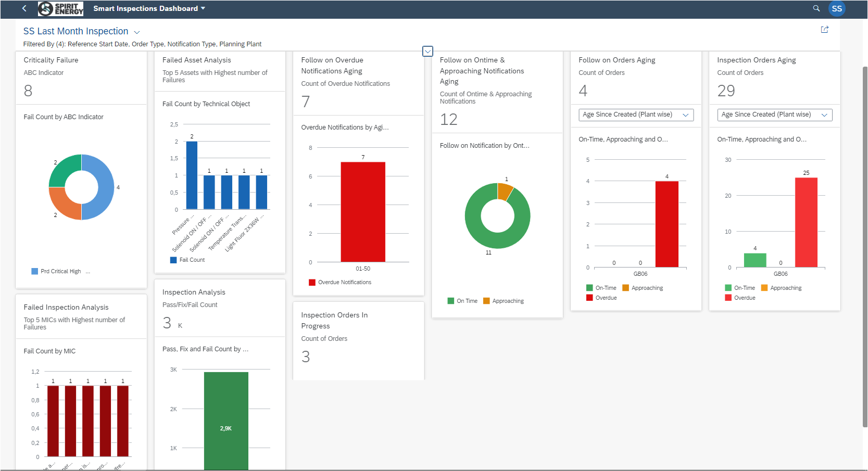Expand SS Last Month Inspection variant dropdown
Image resolution: width=868 pixels, height=471 pixels.
137,32
